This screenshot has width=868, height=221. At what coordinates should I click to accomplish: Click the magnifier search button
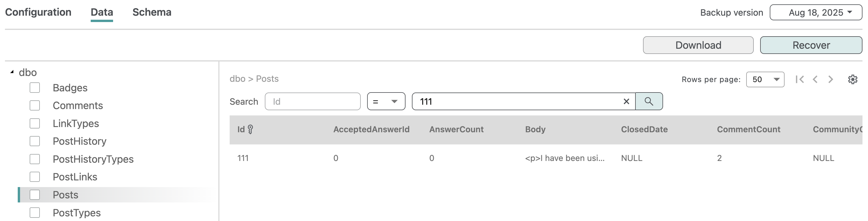point(649,101)
